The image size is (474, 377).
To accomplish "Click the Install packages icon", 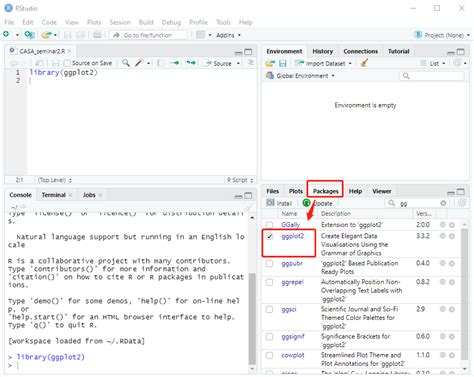I will [x=270, y=203].
